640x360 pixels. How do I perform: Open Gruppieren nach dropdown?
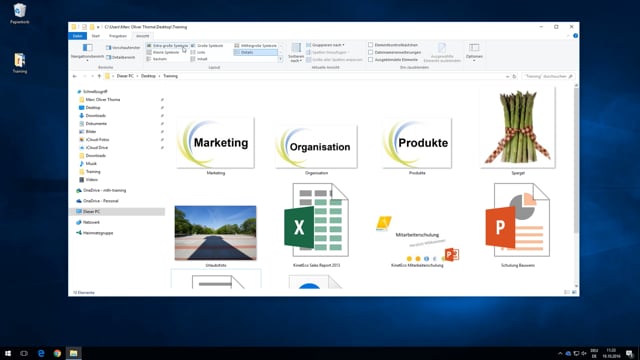[x=325, y=45]
